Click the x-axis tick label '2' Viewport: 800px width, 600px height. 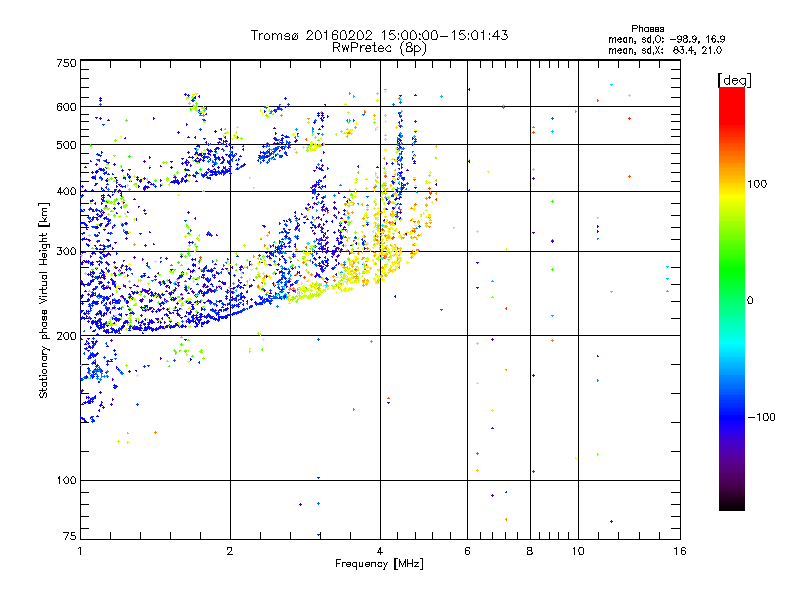[x=230, y=551]
